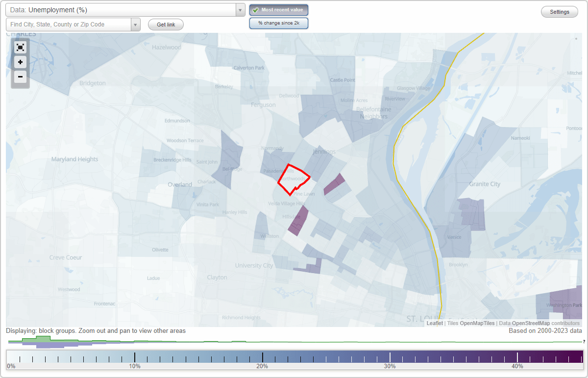Switch to % change since 2k
This screenshot has height=378, width=588.
point(279,23)
